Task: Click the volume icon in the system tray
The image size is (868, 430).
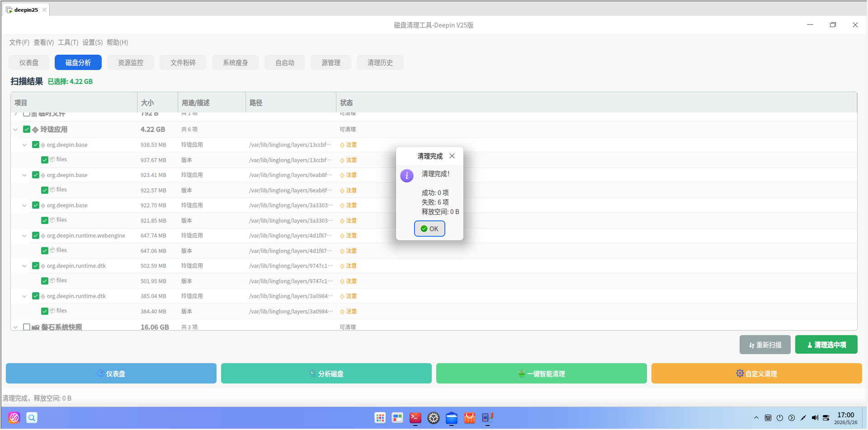Action: pyautogui.click(x=815, y=418)
